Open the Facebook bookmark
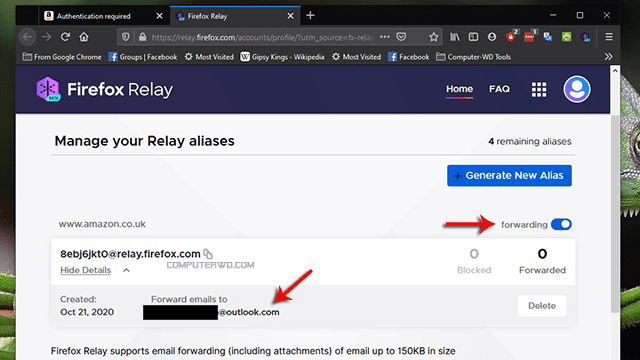This screenshot has width=640, height=360. [409, 57]
